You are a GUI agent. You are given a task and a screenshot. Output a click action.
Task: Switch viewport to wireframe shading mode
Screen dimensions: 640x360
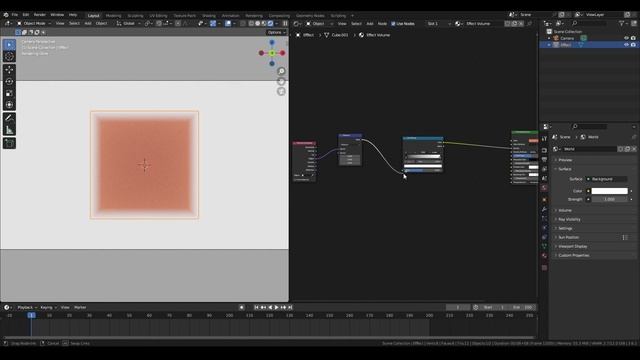click(x=251, y=23)
